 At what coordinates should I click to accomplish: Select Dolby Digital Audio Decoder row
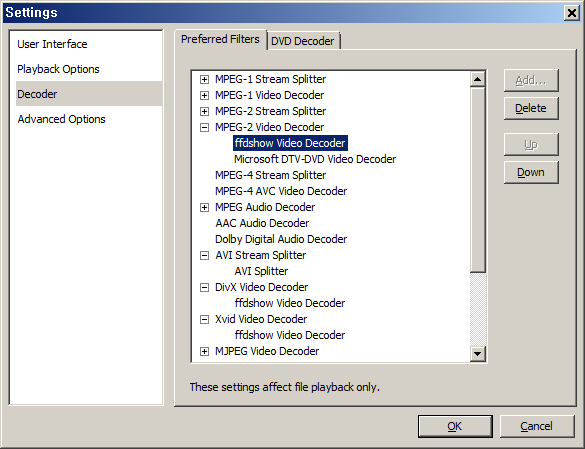point(281,239)
